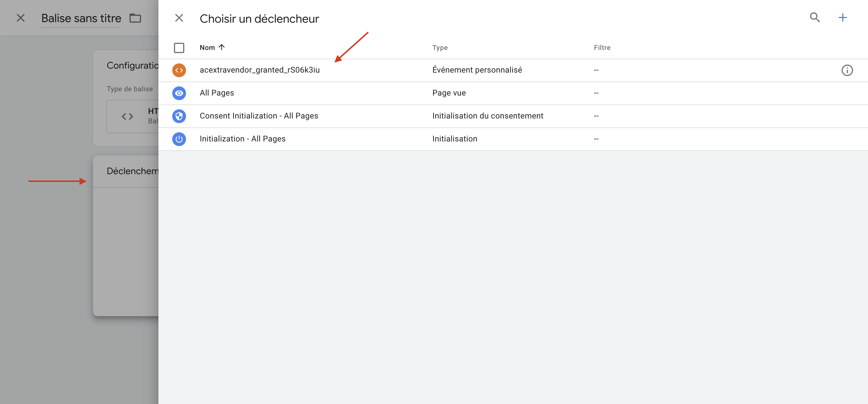Click the Balise sans titre name field

[x=81, y=18]
